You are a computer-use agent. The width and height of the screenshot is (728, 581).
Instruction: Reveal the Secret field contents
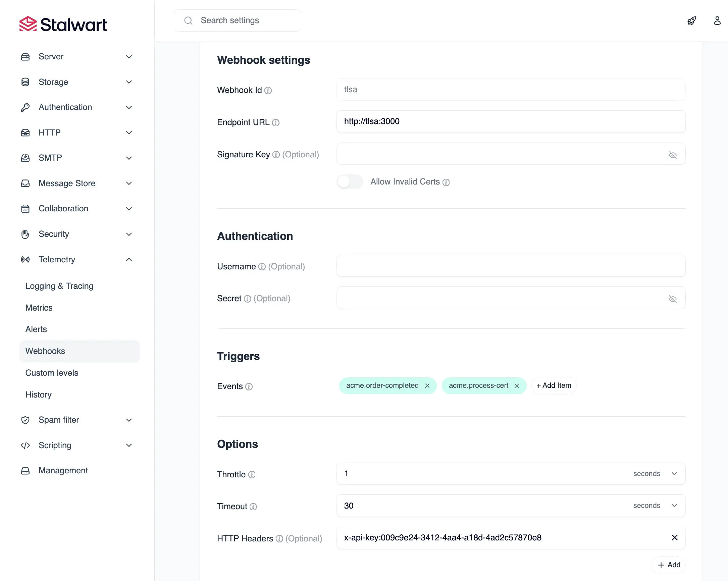(x=673, y=299)
